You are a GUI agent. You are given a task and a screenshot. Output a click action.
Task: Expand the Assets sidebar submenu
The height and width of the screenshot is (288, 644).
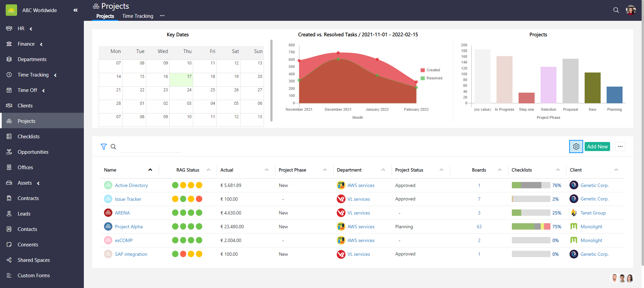(38, 183)
